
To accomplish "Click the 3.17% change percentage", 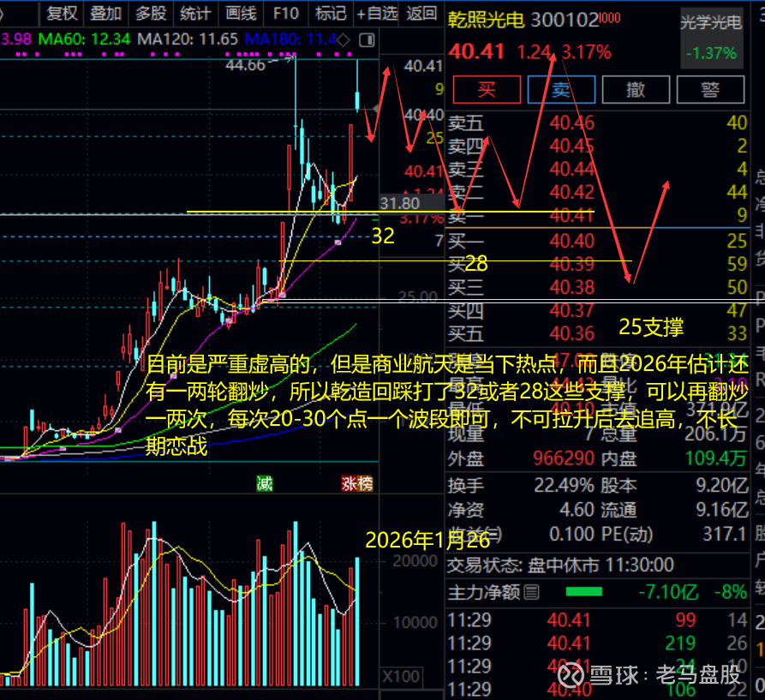I will pos(587,51).
